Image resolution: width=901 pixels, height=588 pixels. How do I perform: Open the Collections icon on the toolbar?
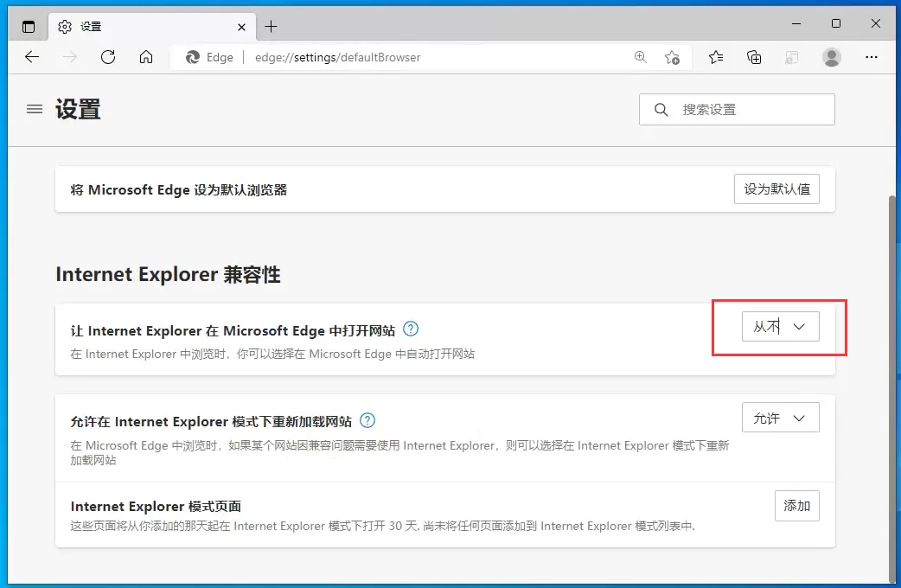click(x=753, y=57)
